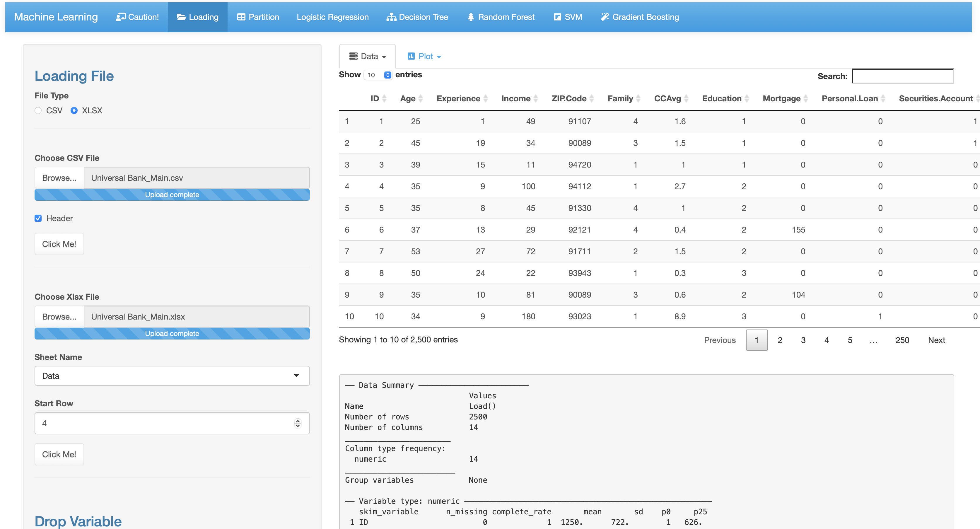Select the XLSX file type radio
The height and width of the screenshot is (529, 980).
click(x=74, y=111)
